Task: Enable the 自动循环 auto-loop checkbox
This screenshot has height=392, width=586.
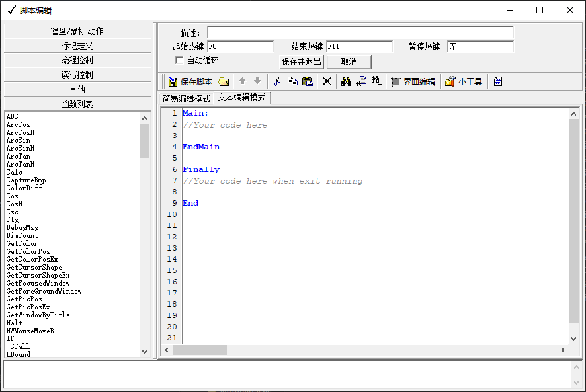Action: [179, 61]
